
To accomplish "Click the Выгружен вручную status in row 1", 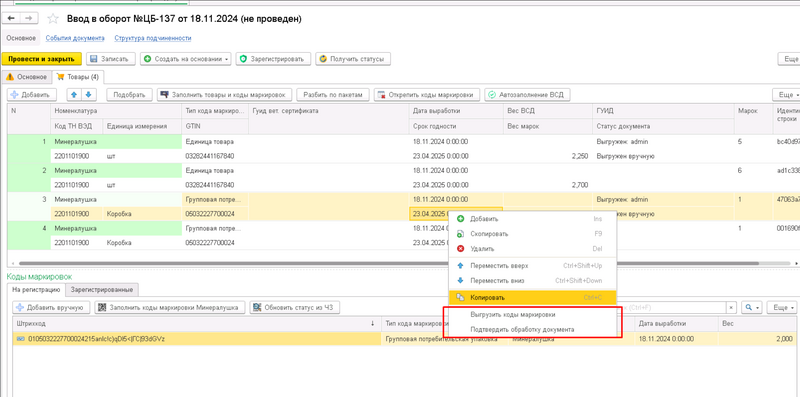I will tap(626, 156).
